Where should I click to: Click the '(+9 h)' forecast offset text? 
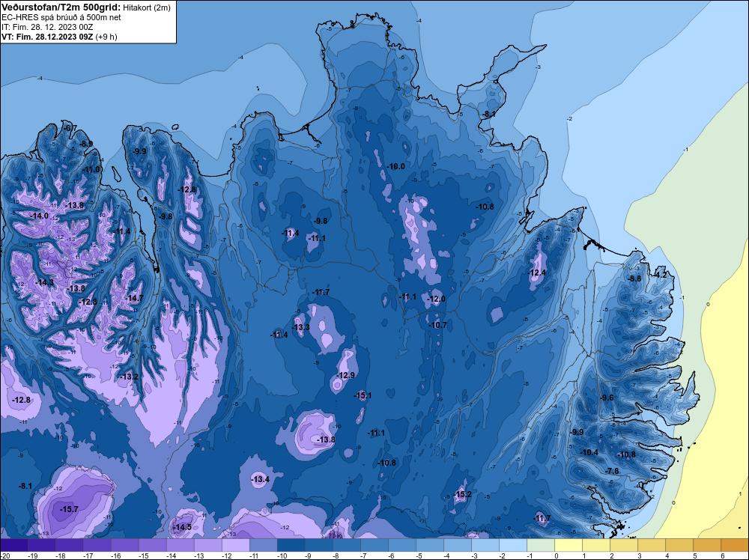tap(106, 37)
